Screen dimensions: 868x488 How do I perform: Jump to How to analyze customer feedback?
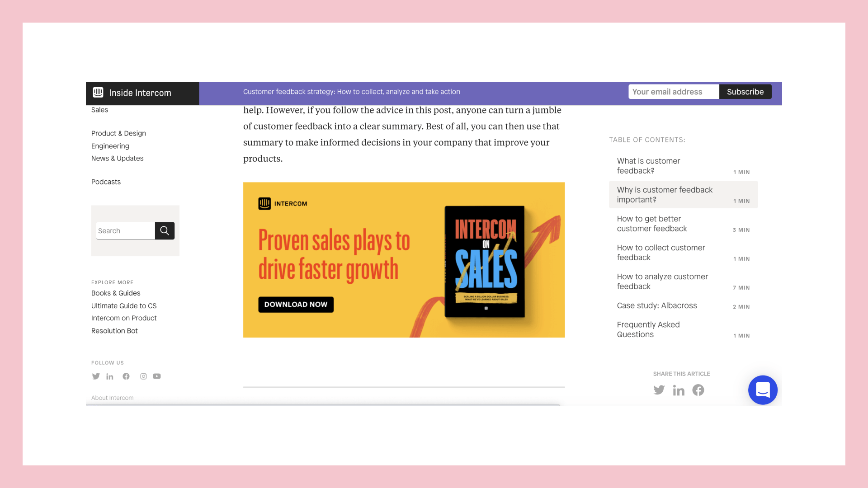[x=683, y=282]
